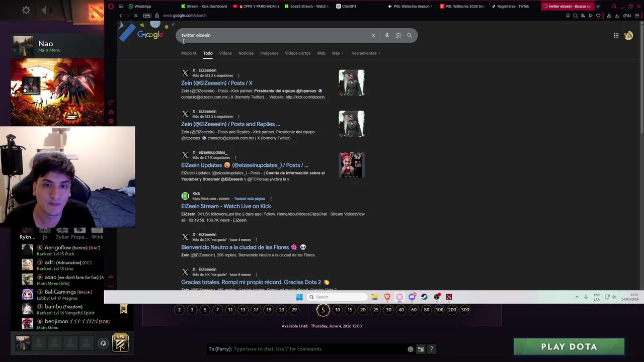Open the NEW battle pass banner icon
Image resolution: width=644 pixels, height=362 pixels.
pyautogui.click(x=120, y=343)
